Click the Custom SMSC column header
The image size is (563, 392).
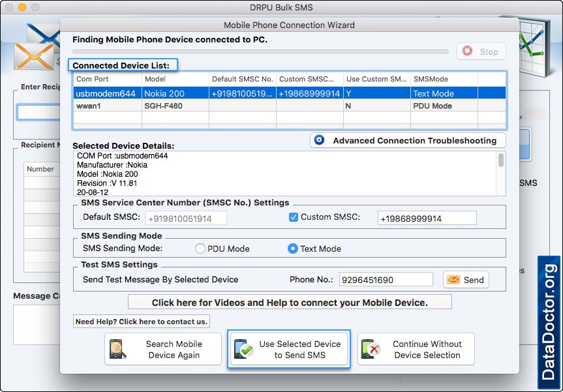click(x=309, y=79)
